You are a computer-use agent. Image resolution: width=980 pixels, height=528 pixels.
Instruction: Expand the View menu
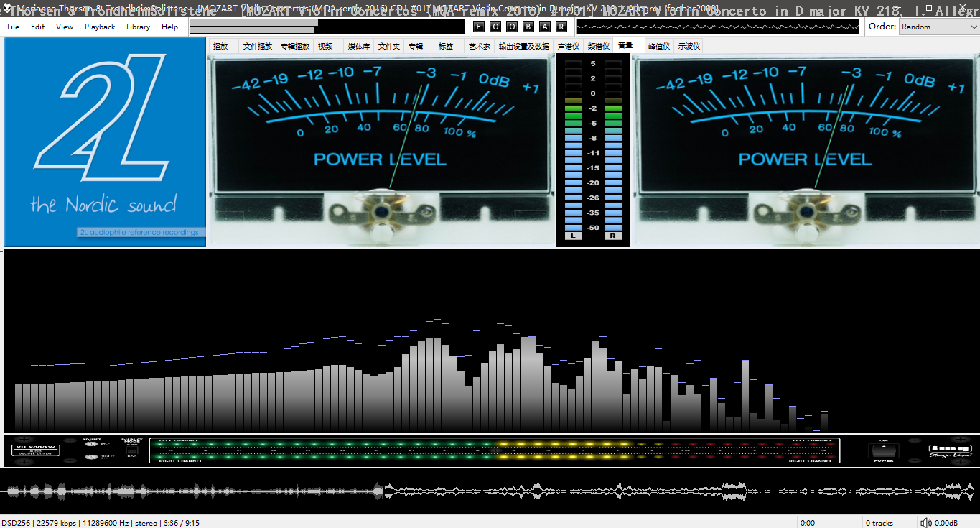point(65,27)
